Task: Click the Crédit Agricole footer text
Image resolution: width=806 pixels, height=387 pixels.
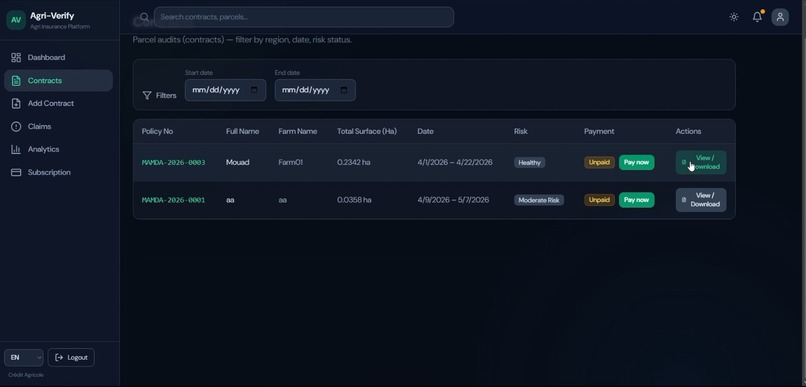Action: 26,375
